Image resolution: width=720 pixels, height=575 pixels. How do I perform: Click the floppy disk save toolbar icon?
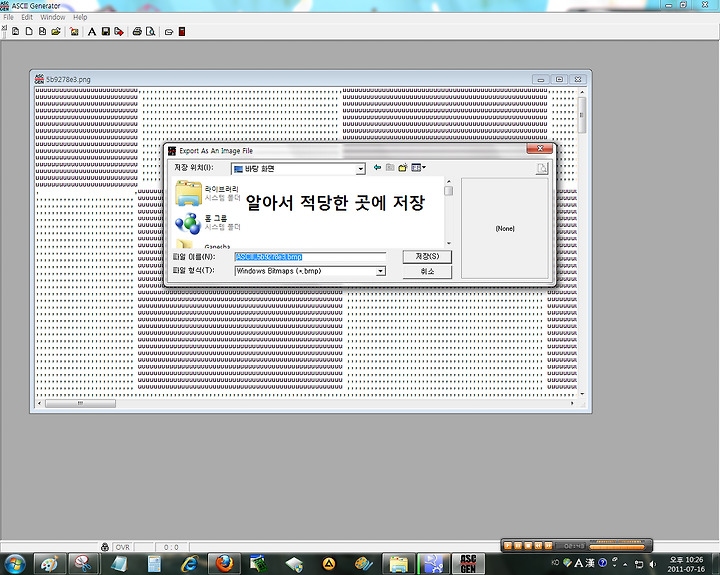[106, 31]
